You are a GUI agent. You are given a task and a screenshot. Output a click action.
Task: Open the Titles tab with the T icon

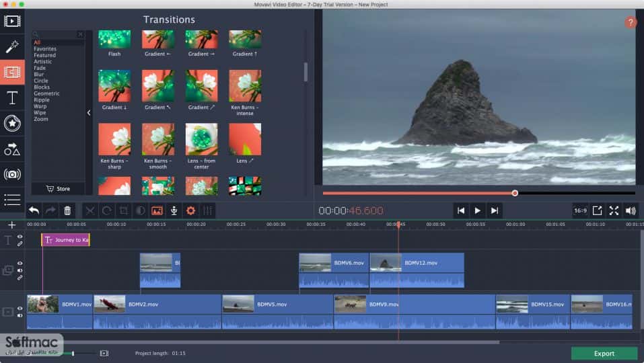tap(12, 97)
